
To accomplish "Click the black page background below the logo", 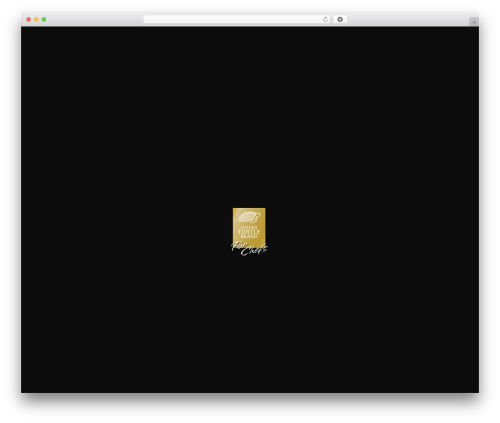I will tap(249, 323).
